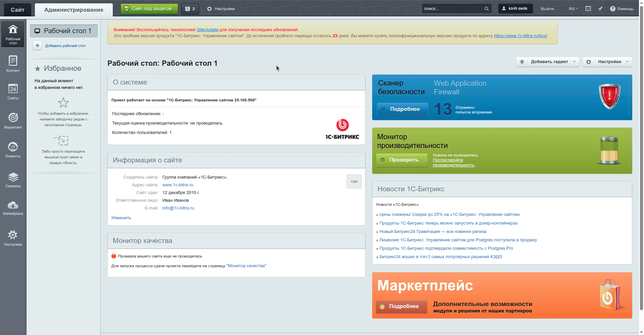
Task: Open the Маркетинг sidebar section
Action: (x=13, y=121)
